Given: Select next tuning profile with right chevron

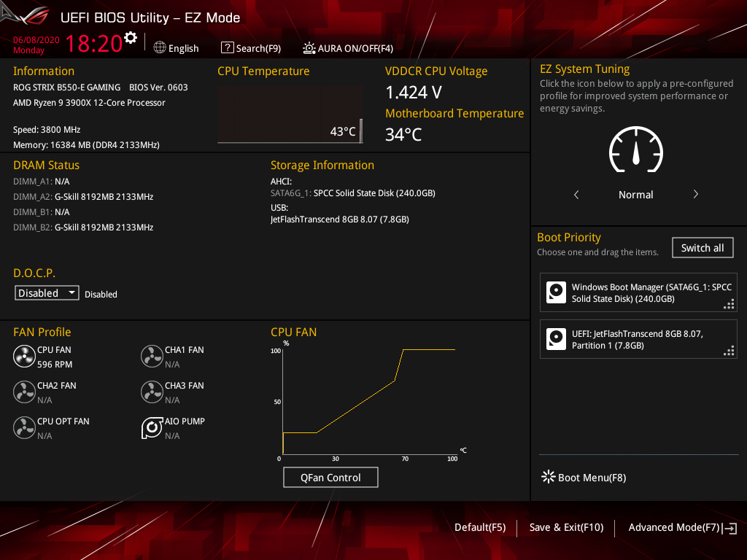Looking at the screenshot, I should point(695,194).
